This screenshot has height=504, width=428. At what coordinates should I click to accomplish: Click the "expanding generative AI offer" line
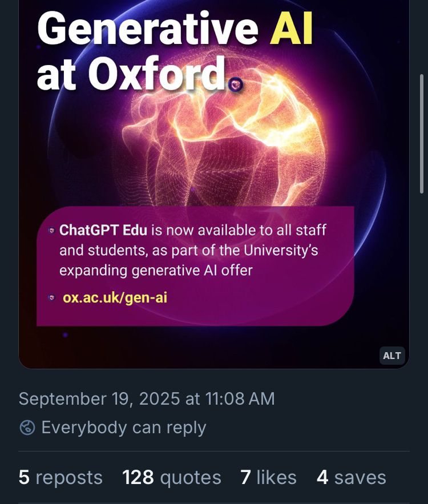(156, 270)
